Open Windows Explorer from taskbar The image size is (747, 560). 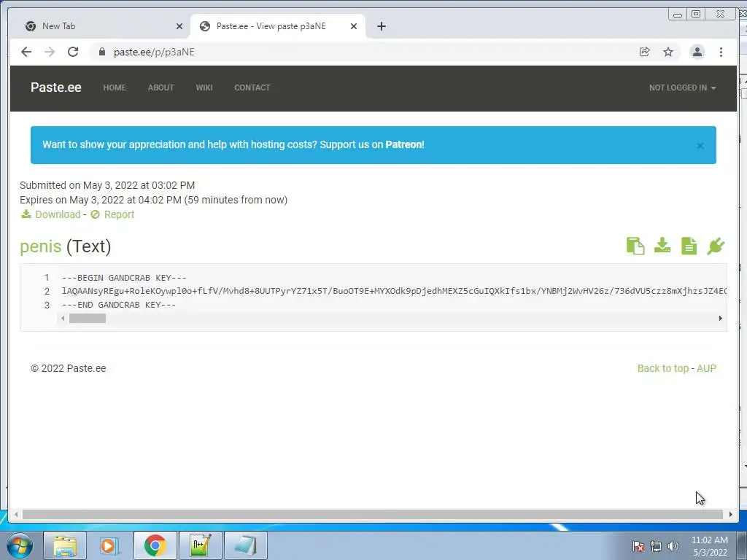tap(65, 545)
